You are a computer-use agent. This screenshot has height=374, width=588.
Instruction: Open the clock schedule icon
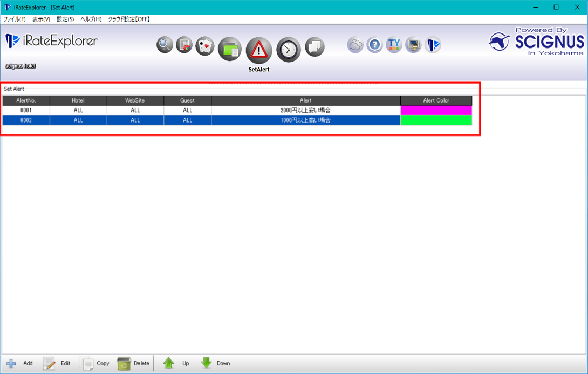[289, 50]
